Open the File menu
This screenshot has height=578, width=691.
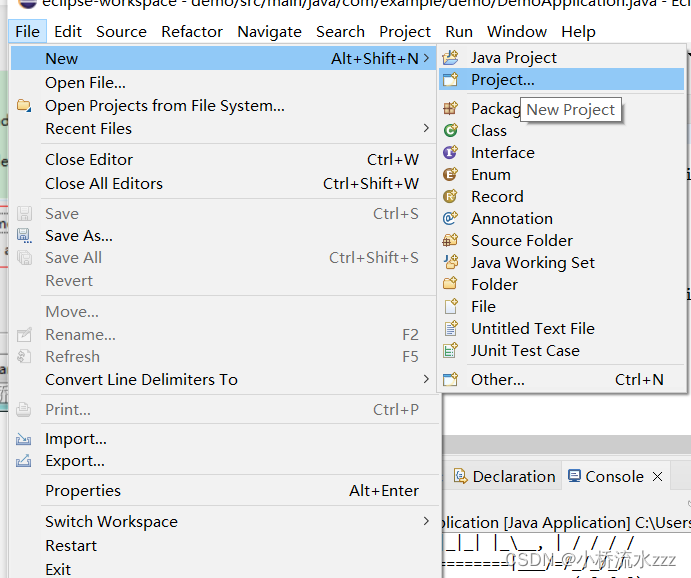click(x=27, y=32)
